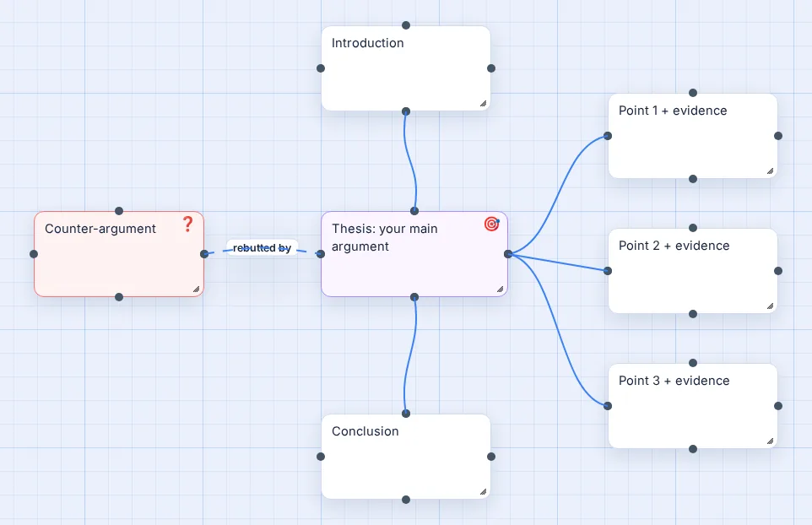The width and height of the screenshot is (812, 525).
Task: Click the right connection handle of Point 2
Action: pyautogui.click(x=778, y=271)
